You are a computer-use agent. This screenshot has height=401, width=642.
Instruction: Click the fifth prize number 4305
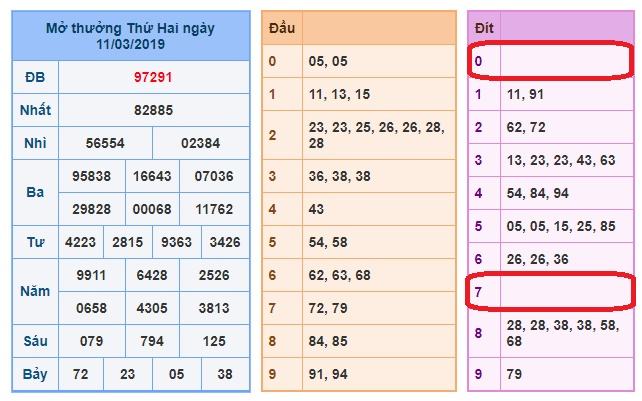pyautogui.click(x=154, y=308)
